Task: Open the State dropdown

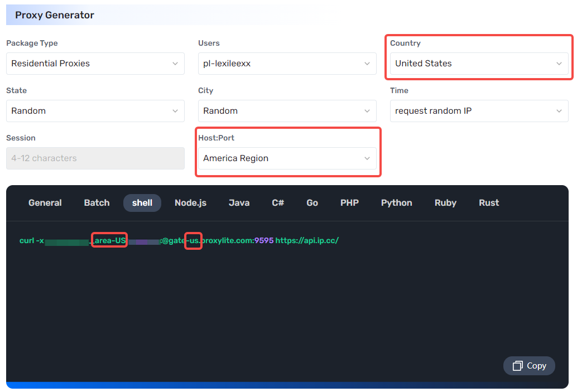Action: click(x=95, y=111)
